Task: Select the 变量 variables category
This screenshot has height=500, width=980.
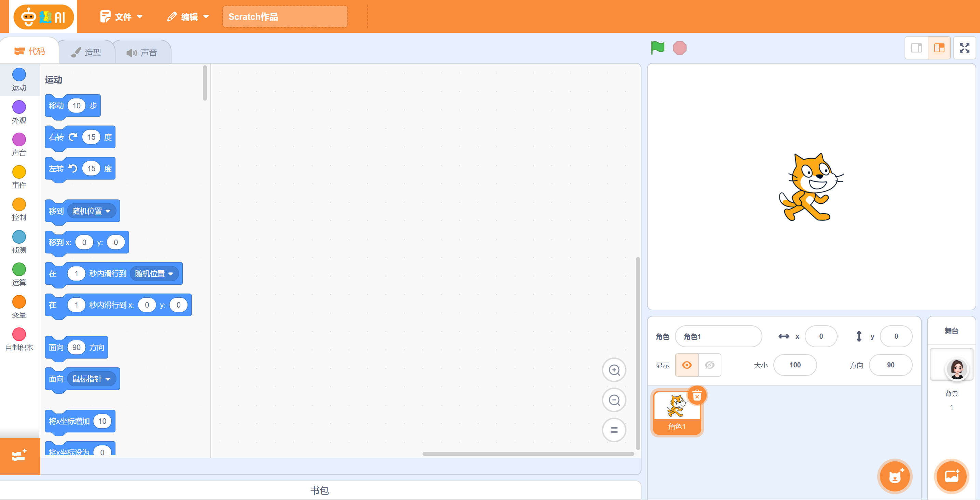Action: click(x=19, y=307)
